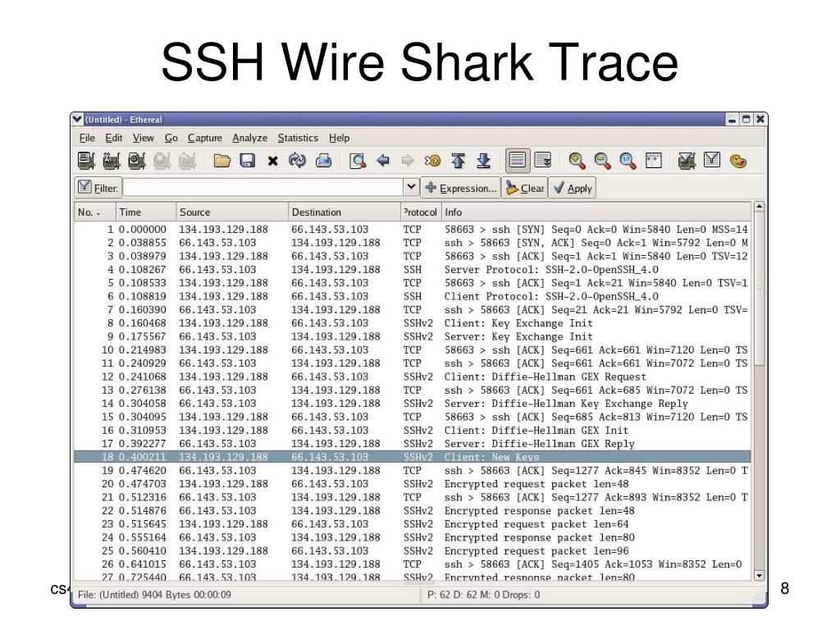Reset zoom to normal size
840x630 pixels.
coord(628,161)
